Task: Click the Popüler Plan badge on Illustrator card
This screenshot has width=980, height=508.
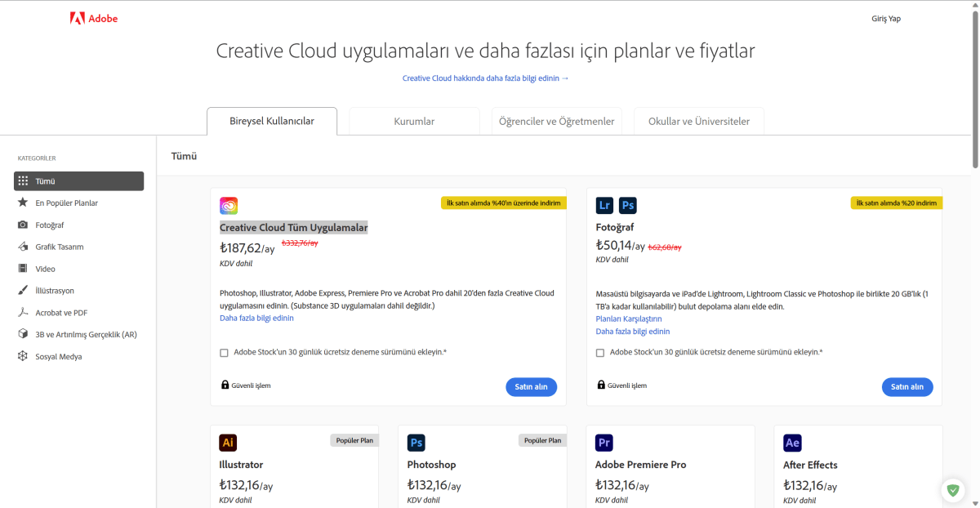Action: tap(354, 440)
